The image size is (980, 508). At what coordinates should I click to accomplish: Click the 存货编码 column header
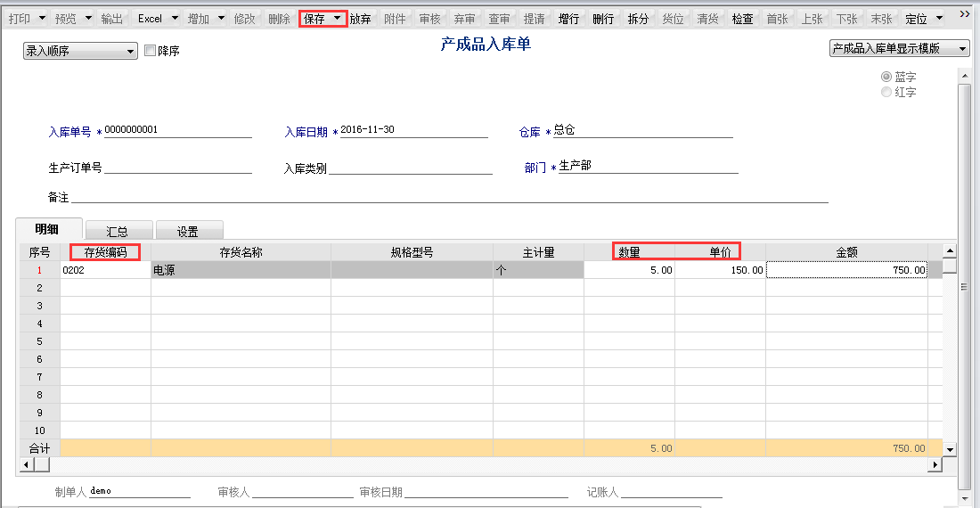(105, 252)
